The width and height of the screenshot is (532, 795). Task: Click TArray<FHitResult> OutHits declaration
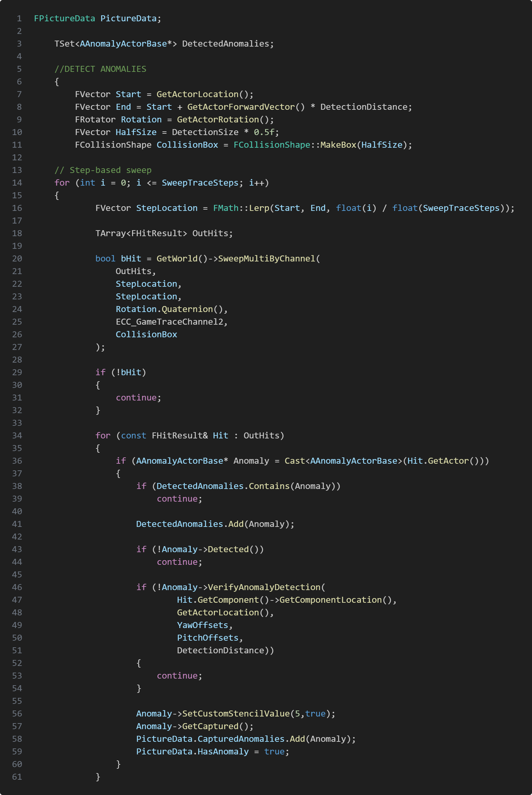164,234
